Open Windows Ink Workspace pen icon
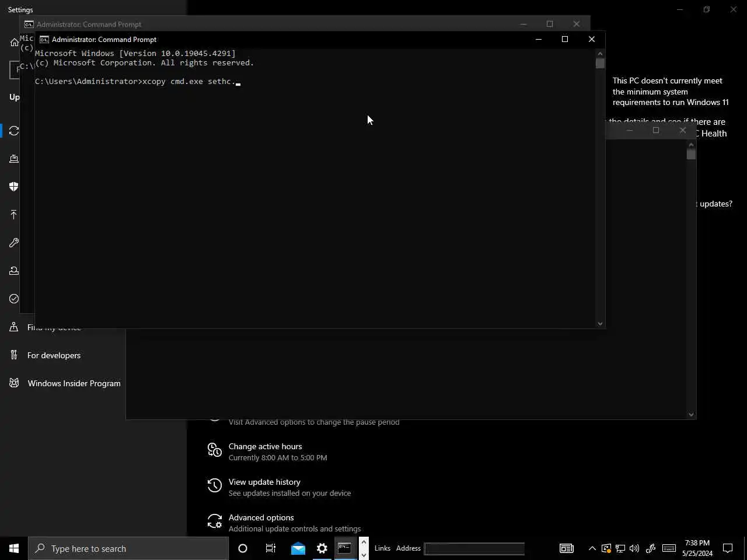This screenshot has width=747, height=560. point(651,548)
